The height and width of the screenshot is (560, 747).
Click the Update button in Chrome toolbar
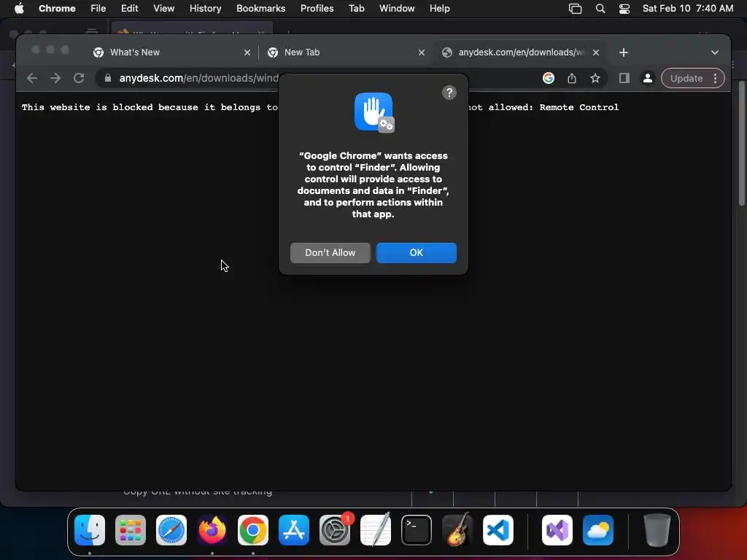(x=686, y=78)
